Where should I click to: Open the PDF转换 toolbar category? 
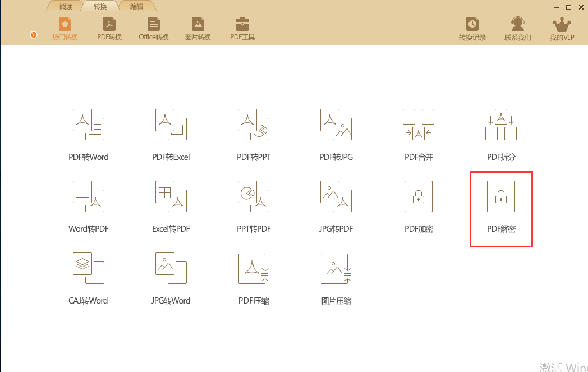[109, 29]
